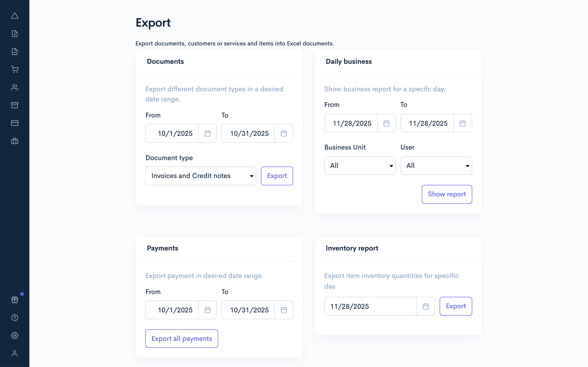Open the customers icon in the sidebar

coord(15,87)
